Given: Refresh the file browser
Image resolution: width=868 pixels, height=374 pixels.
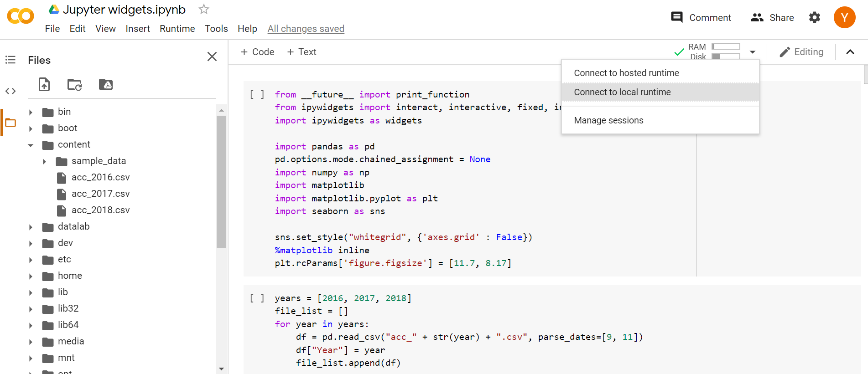Looking at the screenshot, I should [74, 85].
